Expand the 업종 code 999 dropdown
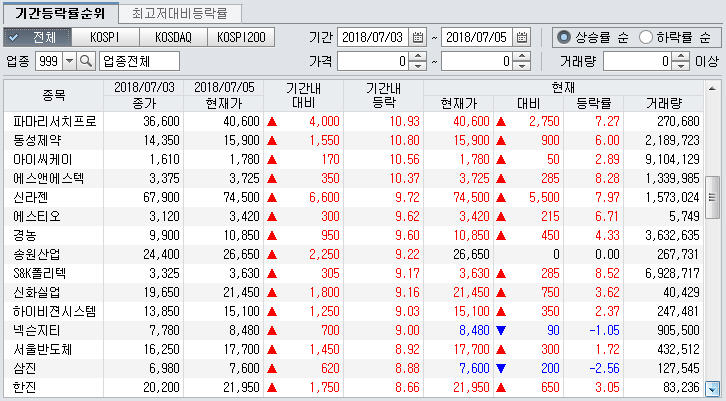The image size is (726, 401). pyautogui.click(x=69, y=61)
